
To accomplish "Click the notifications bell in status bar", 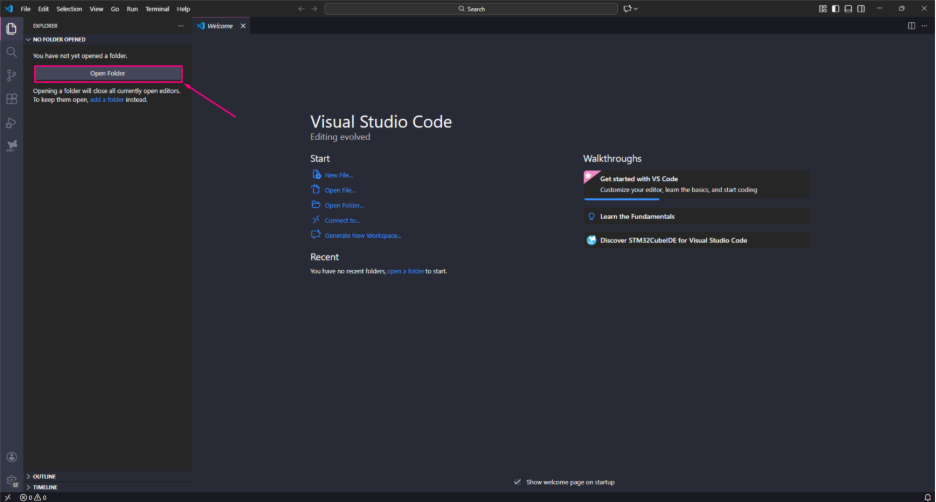I will tap(927, 497).
